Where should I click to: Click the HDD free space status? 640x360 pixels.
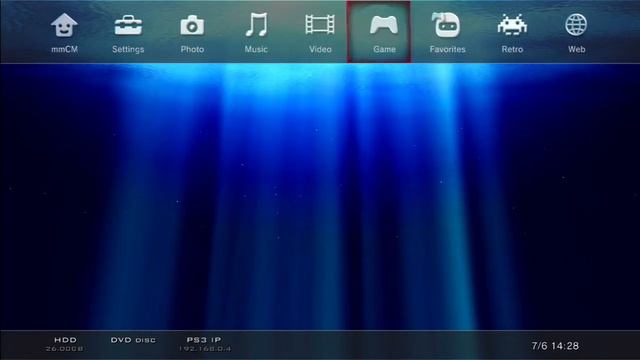click(65, 344)
